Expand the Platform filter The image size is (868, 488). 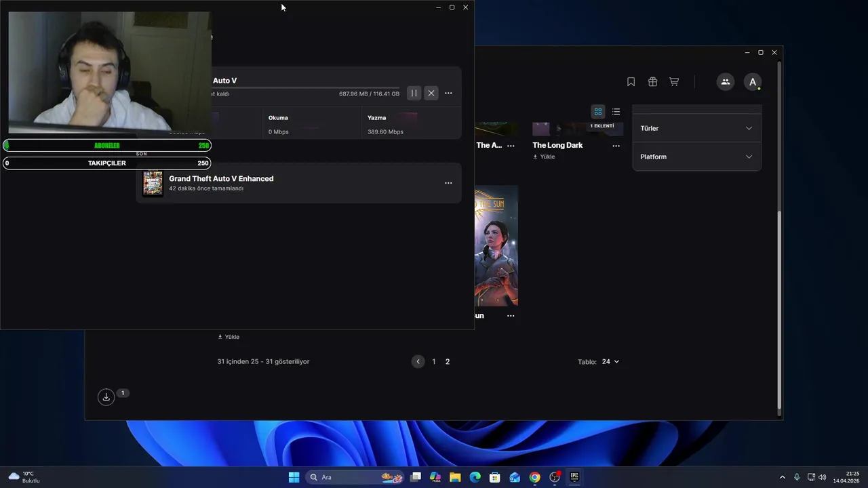696,157
